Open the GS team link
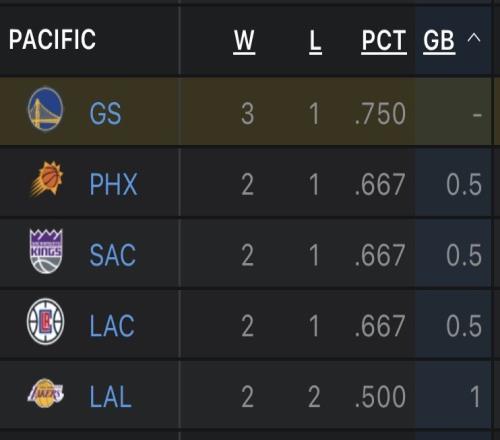500x440 pixels. point(105,113)
